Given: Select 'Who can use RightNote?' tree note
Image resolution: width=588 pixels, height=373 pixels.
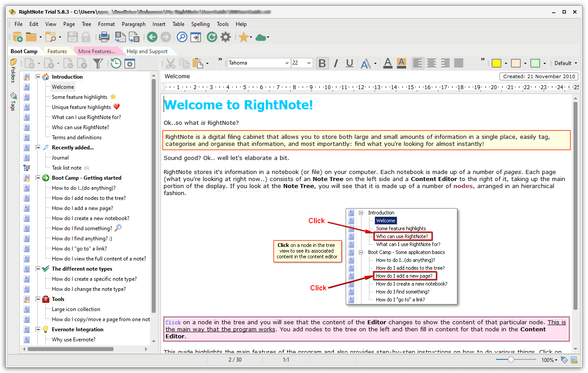Looking at the screenshot, I should [80, 127].
